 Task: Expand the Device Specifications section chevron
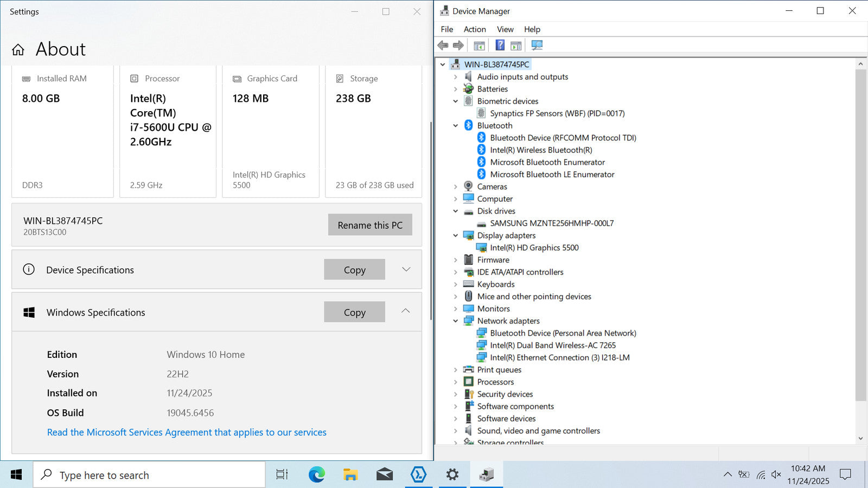pyautogui.click(x=406, y=269)
